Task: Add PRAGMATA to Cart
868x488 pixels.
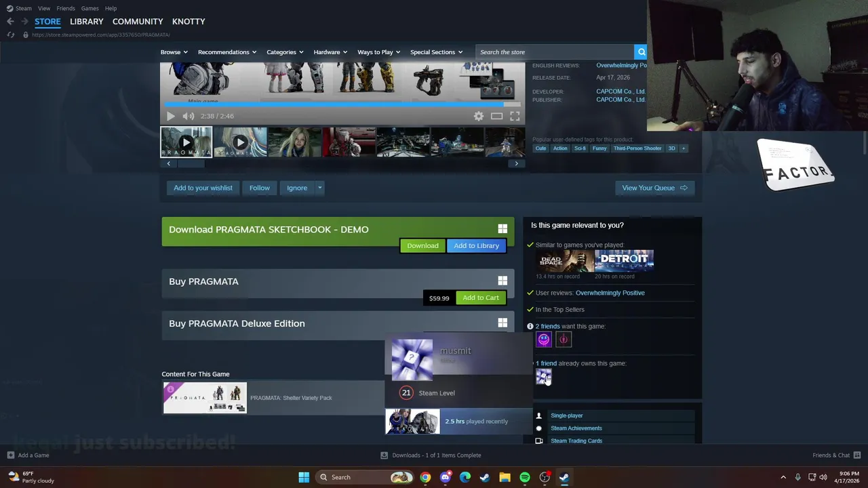Action: point(481,298)
